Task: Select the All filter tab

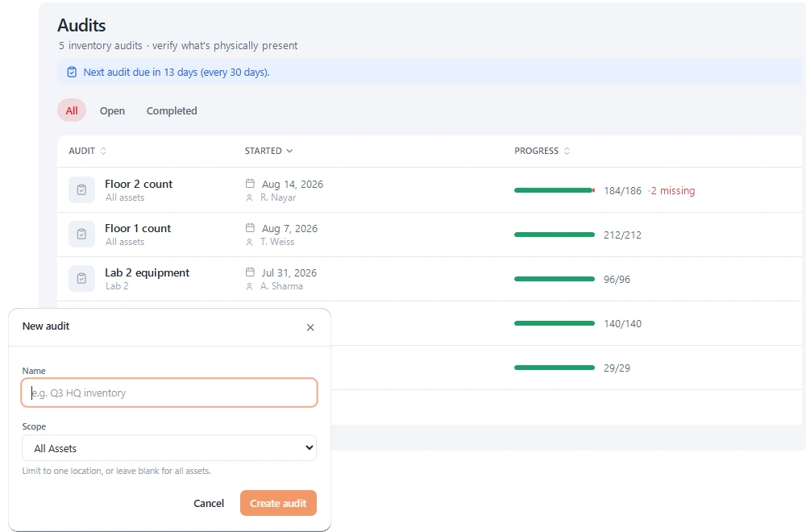Action: click(x=72, y=110)
